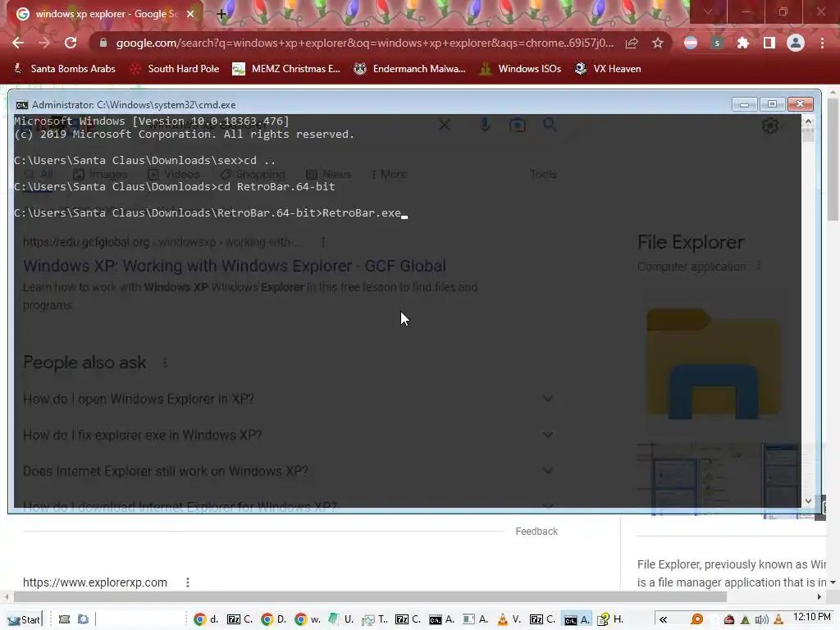Switch to VLC taskbar button 'V.'
The image size is (840, 630).
pyautogui.click(x=509, y=619)
